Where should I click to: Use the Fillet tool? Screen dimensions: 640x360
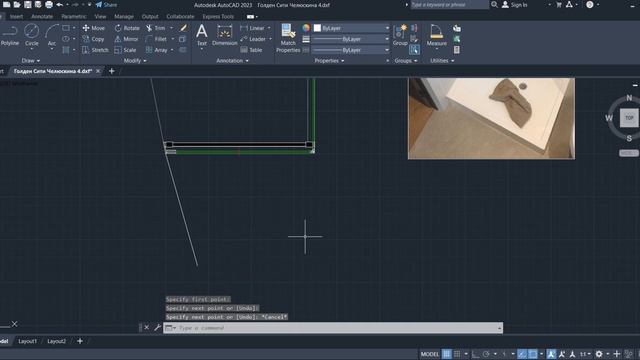point(156,39)
